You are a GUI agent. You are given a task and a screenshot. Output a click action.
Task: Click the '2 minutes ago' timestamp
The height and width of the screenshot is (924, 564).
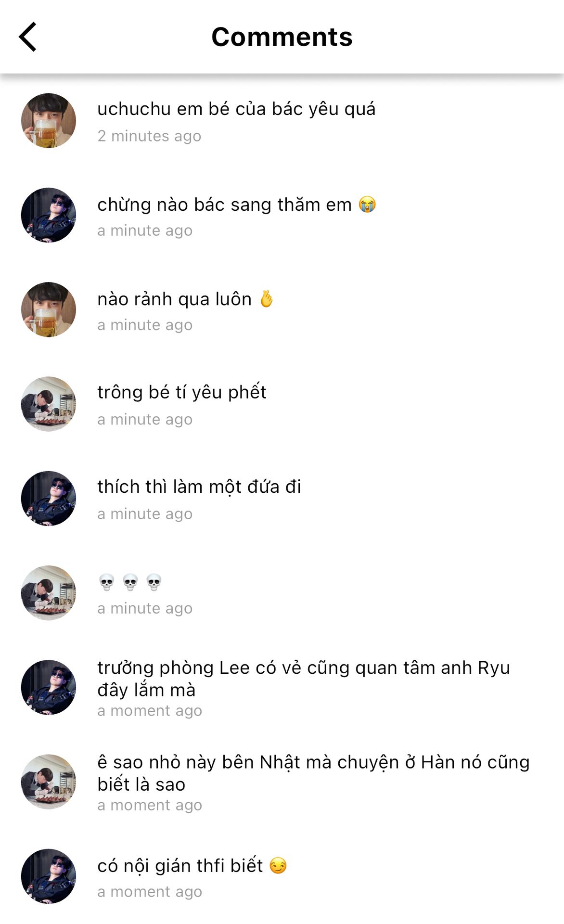click(149, 136)
